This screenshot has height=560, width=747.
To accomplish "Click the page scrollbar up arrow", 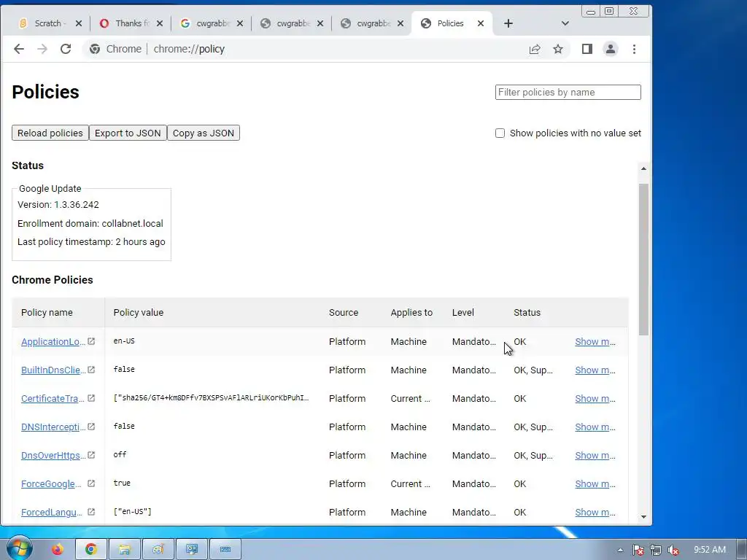I will click(643, 168).
